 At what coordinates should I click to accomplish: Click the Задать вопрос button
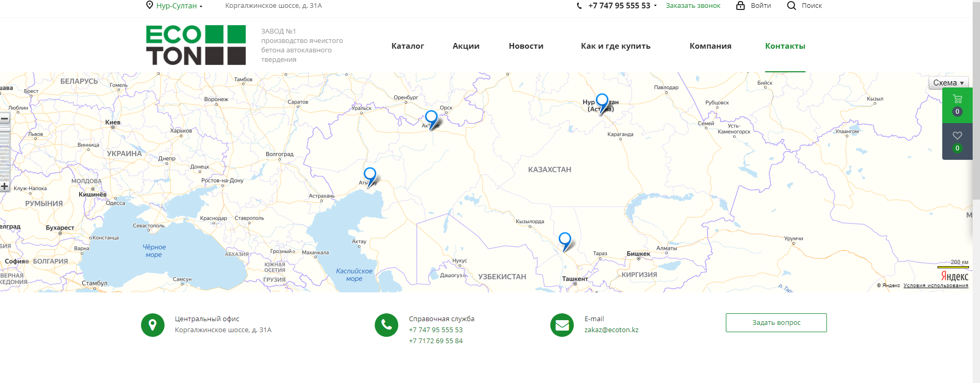click(x=776, y=323)
